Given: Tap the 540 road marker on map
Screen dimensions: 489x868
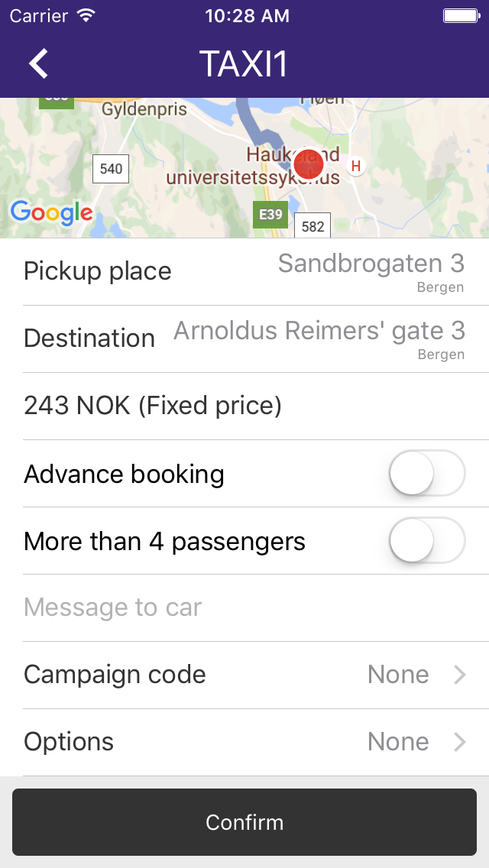Looking at the screenshot, I should pyautogui.click(x=111, y=169).
